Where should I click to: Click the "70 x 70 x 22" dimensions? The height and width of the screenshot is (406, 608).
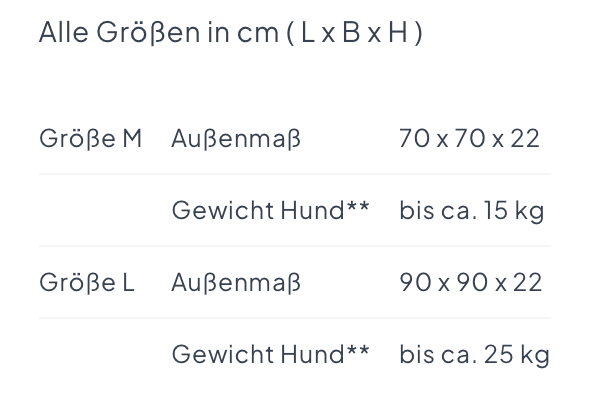(x=469, y=138)
